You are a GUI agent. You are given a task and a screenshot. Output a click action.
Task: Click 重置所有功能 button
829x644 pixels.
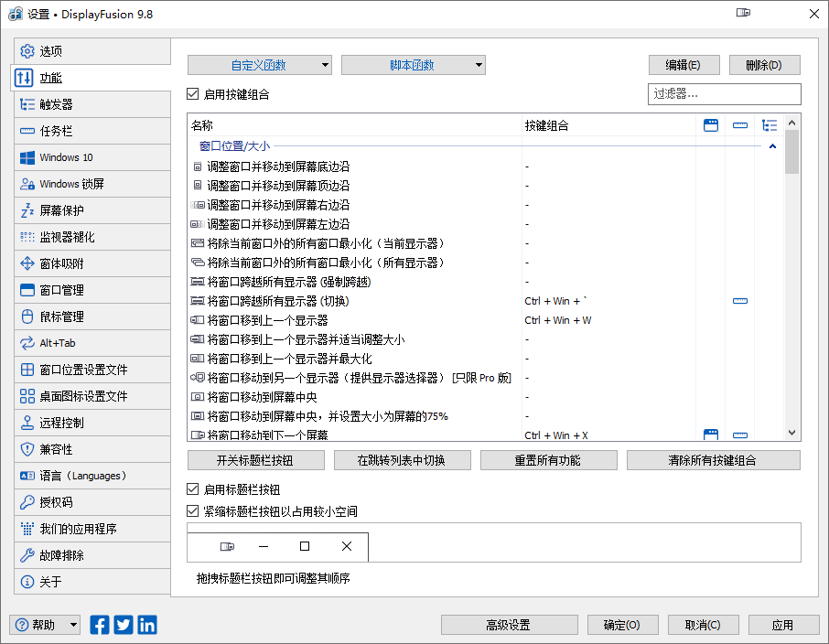click(x=549, y=460)
